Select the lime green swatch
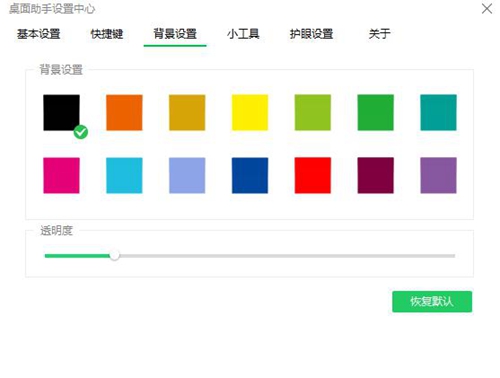Image resolution: width=500 pixels, height=378 pixels. point(313,113)
